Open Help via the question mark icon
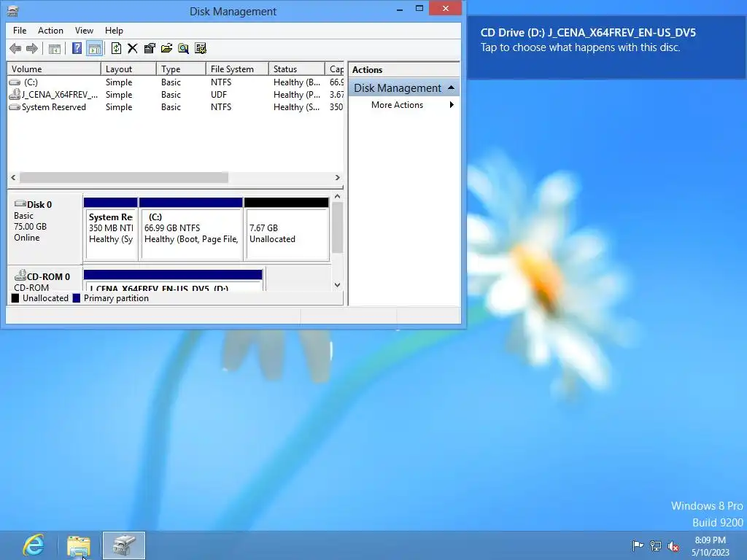This screenshot has width=747, height=560. [x=77, y=48]
